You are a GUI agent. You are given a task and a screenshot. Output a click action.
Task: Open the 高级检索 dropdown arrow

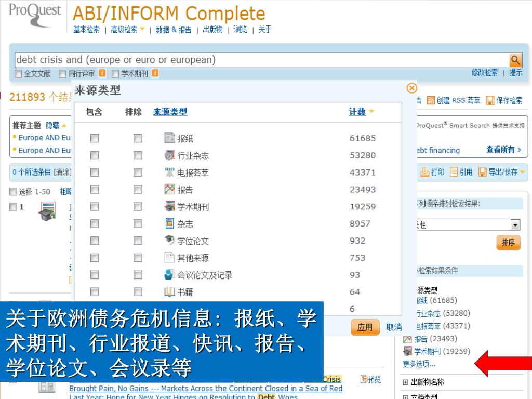tap(142, 29)
